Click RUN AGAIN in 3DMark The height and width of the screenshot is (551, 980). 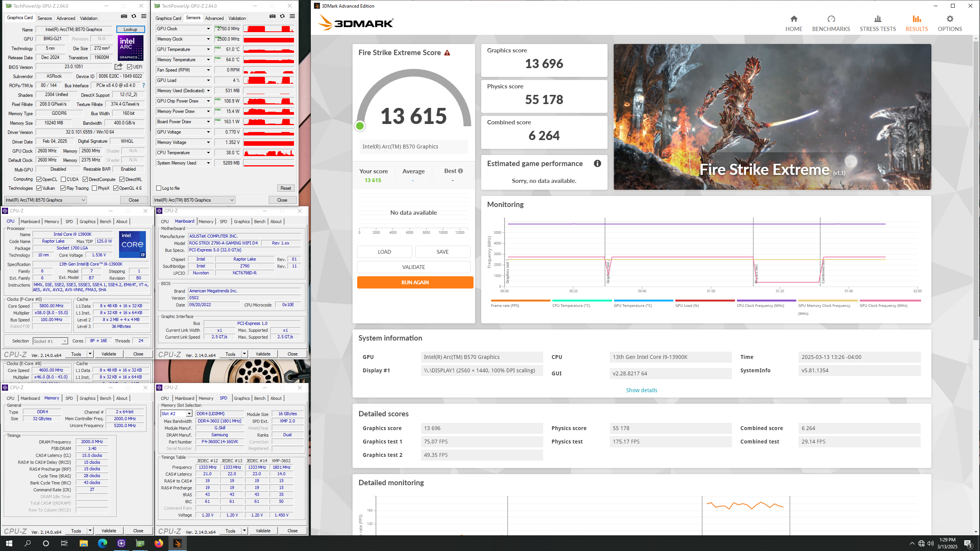tap(415, 282)
